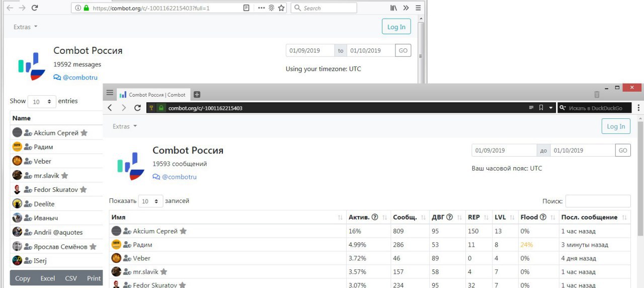Go back in the Firefox window
Image resolution: width=644 pixels, height=288 pixels.
pos(10,8)
